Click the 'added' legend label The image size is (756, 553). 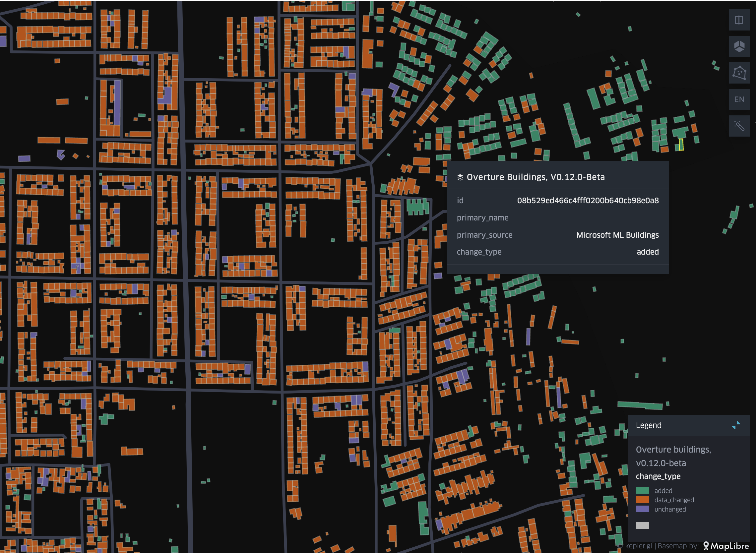click(x=663, y=490)
